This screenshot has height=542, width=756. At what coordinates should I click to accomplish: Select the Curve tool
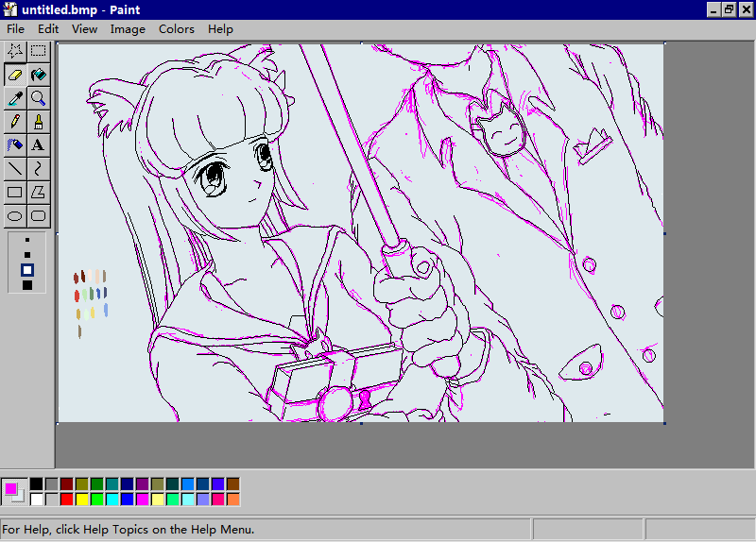(38, 169)
